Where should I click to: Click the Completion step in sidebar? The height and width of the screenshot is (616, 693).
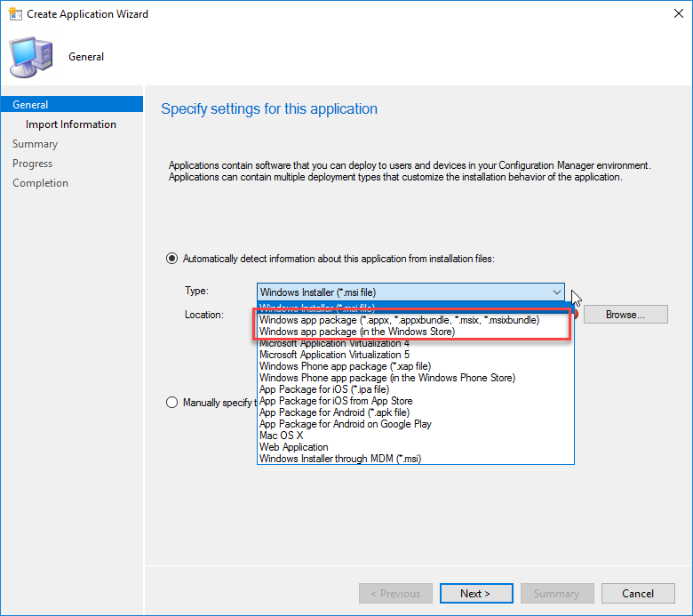[40, 182]
